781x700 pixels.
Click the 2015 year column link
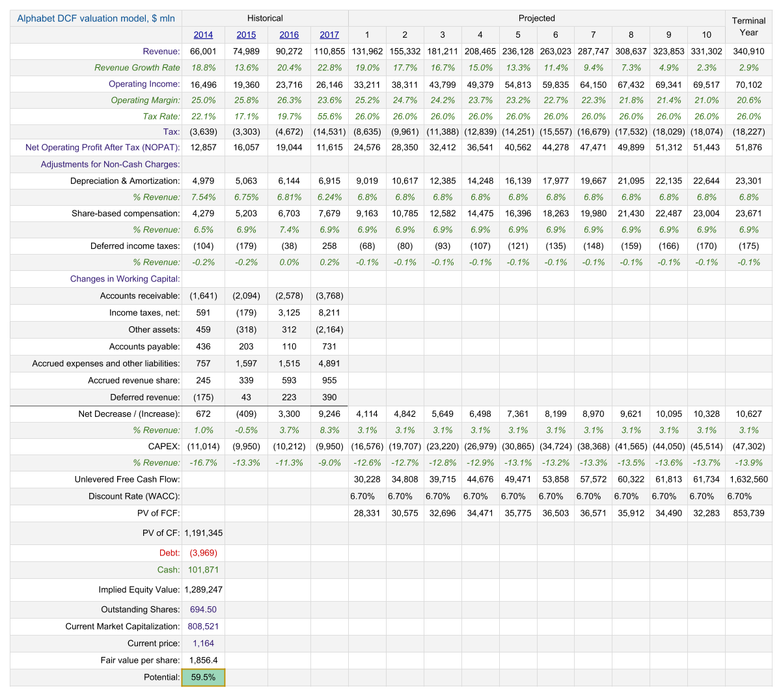[x=246, y=35]
